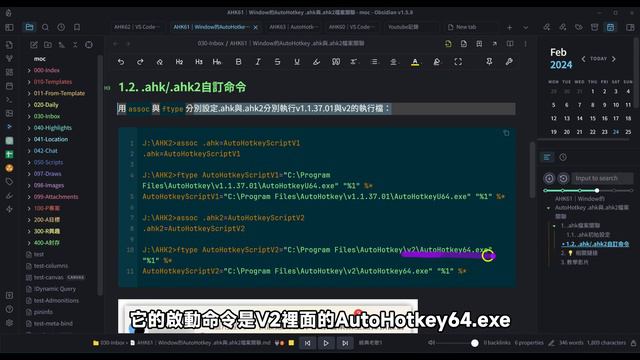Select February 24 in calendar

point(616,132)
